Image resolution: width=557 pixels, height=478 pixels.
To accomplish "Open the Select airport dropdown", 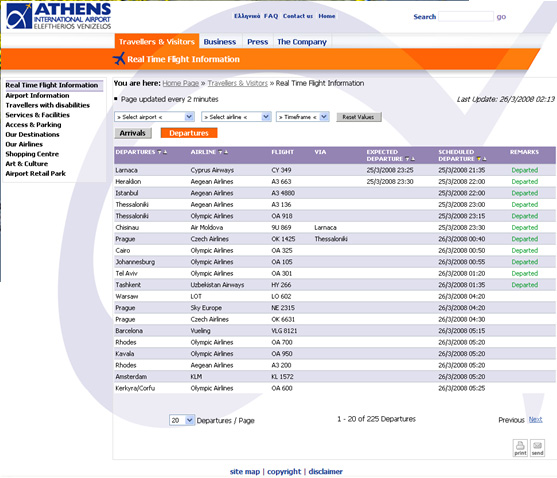I will [x=154, y=117].
